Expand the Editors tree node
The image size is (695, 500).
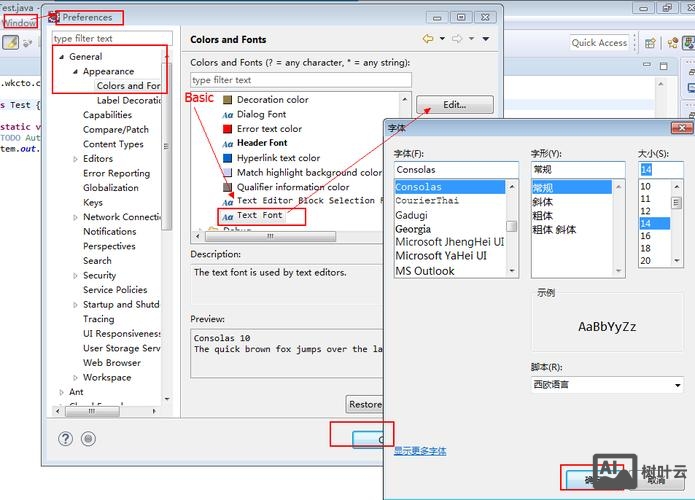(74, 159)
